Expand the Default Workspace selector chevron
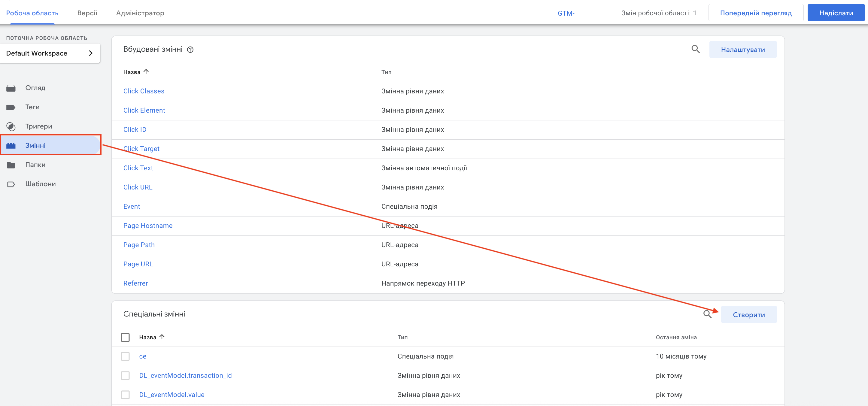868x406 pixels. click(90, 53)
